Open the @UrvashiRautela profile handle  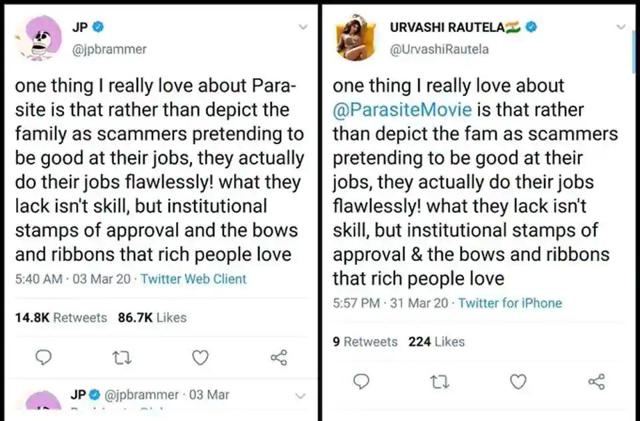(x=441, y=47)
